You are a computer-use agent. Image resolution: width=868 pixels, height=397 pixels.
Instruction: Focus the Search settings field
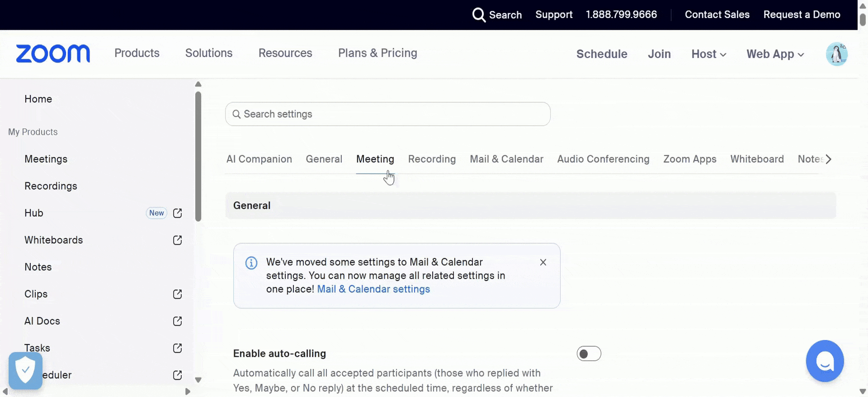(387, 114)
